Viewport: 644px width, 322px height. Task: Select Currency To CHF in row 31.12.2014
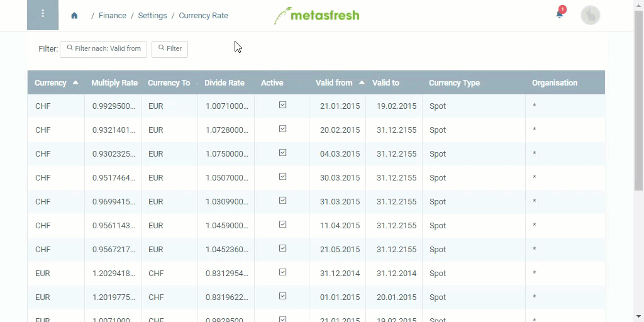click(156, 273)
